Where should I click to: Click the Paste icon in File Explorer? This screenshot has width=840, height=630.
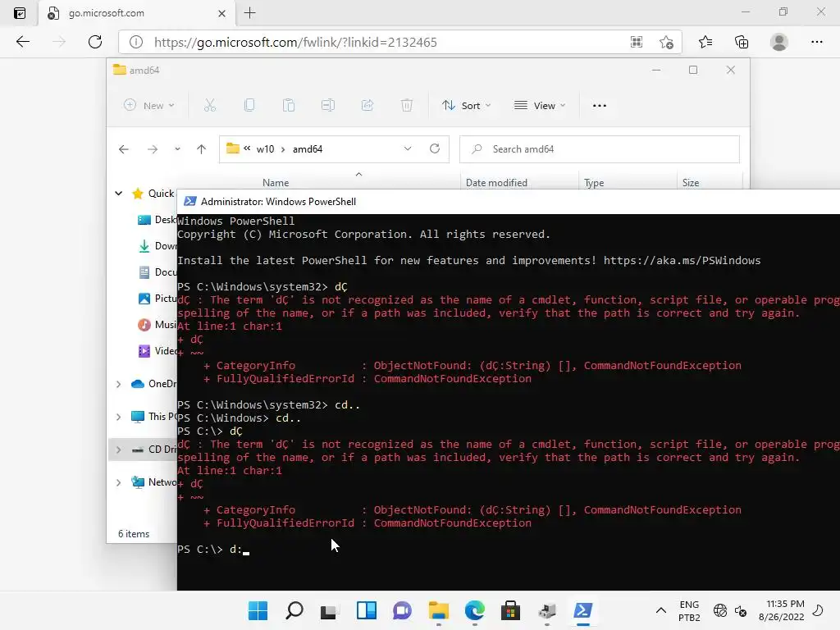coord(289,106)
